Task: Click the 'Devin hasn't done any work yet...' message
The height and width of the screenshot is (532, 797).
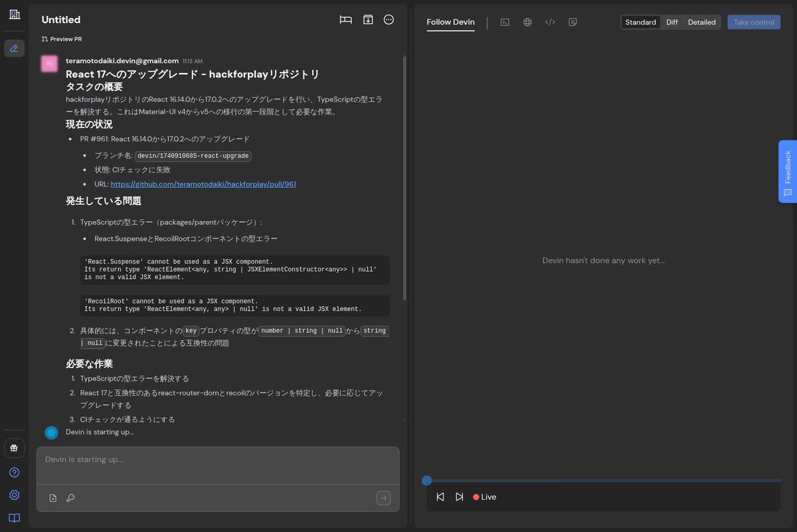Action: 604,260
